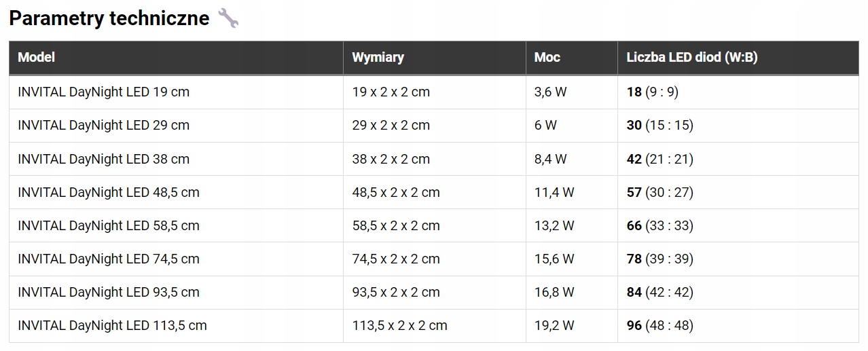The width and height of the screenshot is (868, 351).
Task: Click INVITAL DayNight LED 113,5 cm model
Action: pos(112,325)
